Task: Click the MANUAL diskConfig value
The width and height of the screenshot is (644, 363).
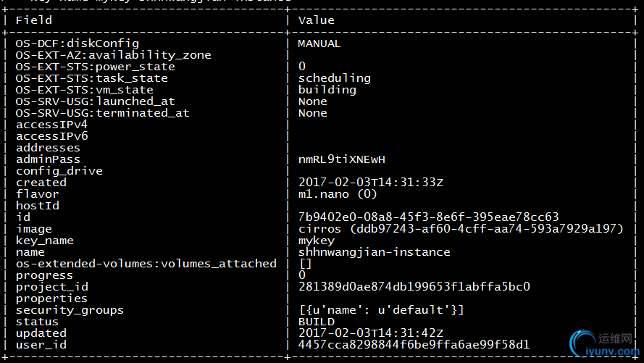Action: click(319, 43)
